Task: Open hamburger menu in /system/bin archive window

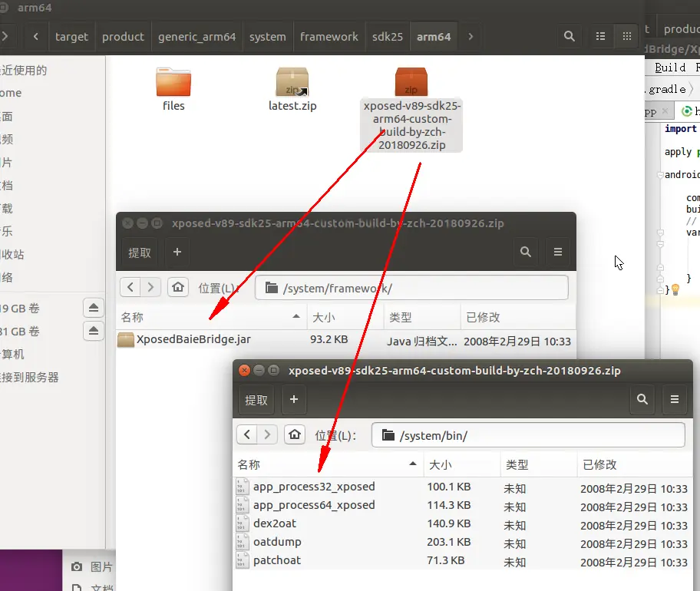Action: tap(675, 400)
